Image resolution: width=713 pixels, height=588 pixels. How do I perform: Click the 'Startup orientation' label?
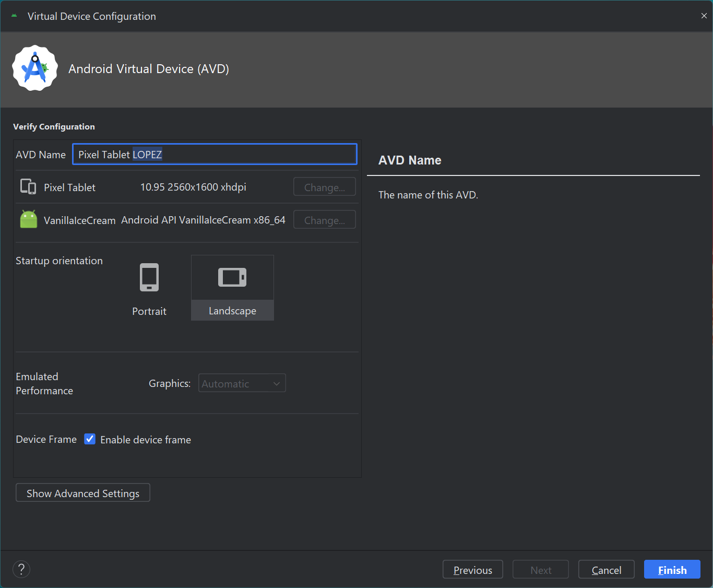coord(60,261)
